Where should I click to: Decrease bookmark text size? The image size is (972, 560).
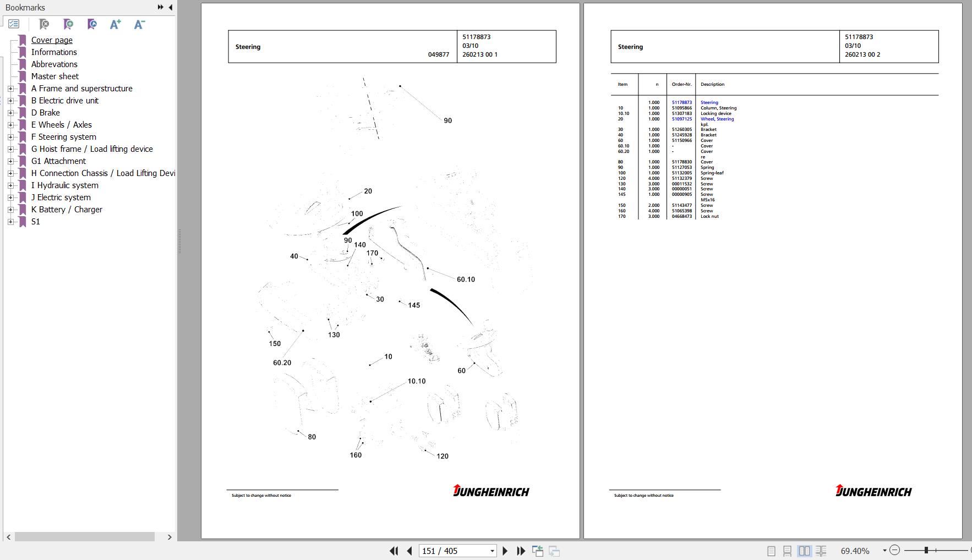(x=139, y=24)
